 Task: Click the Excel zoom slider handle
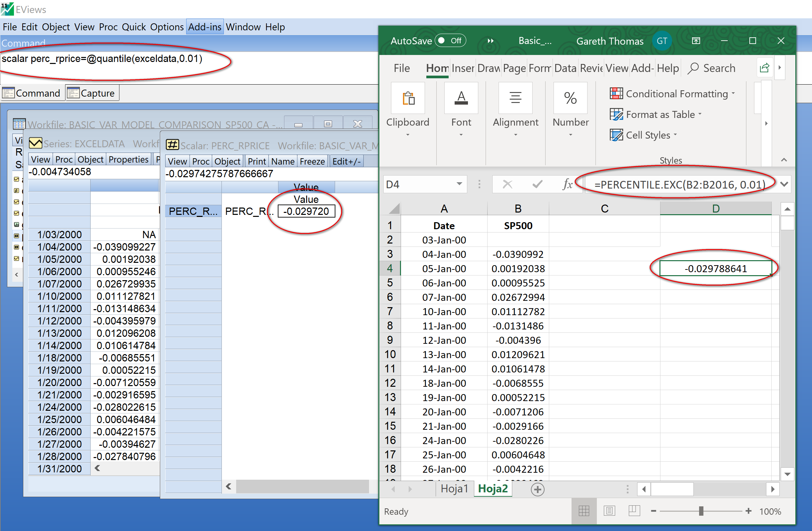point(701,511)
